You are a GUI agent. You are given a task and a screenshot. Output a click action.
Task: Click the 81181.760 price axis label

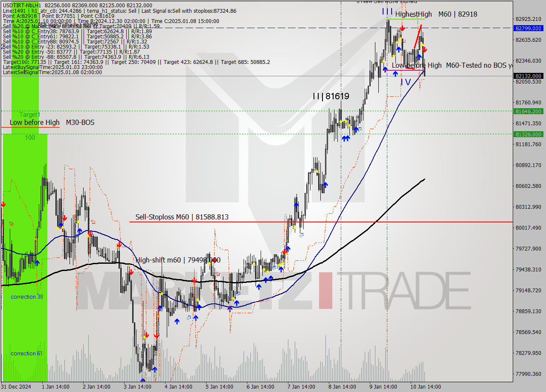(529, 144)
